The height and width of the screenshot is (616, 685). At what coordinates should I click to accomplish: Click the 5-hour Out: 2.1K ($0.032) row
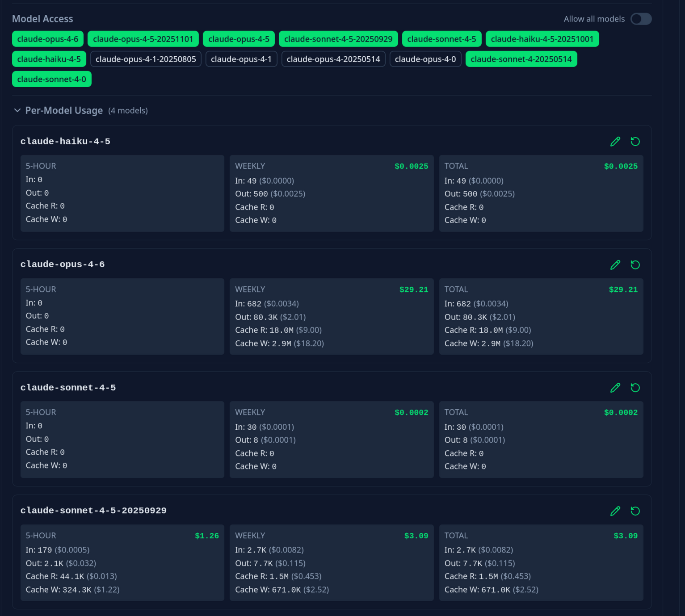pyautogui.click(x=61, y=563)
